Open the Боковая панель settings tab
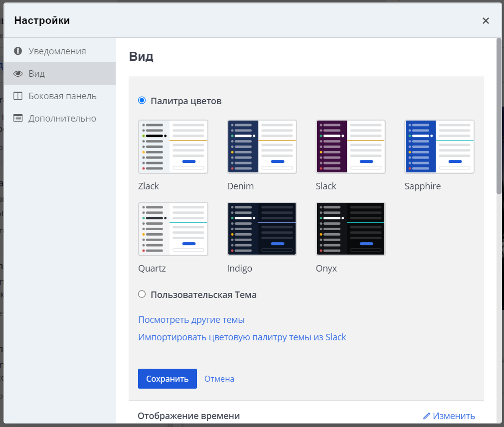Viewport: 504px width, 427px height. click(62, 96)
